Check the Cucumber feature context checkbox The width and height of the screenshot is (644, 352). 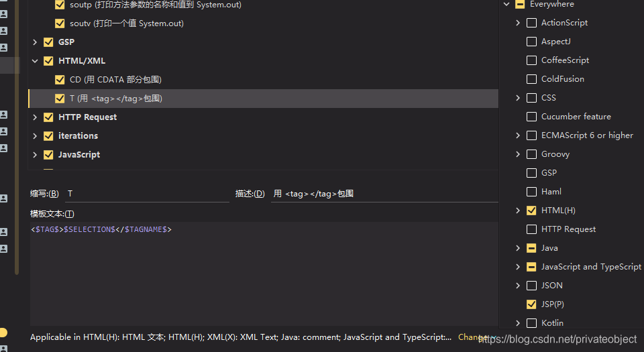click(x=531, y=117)
